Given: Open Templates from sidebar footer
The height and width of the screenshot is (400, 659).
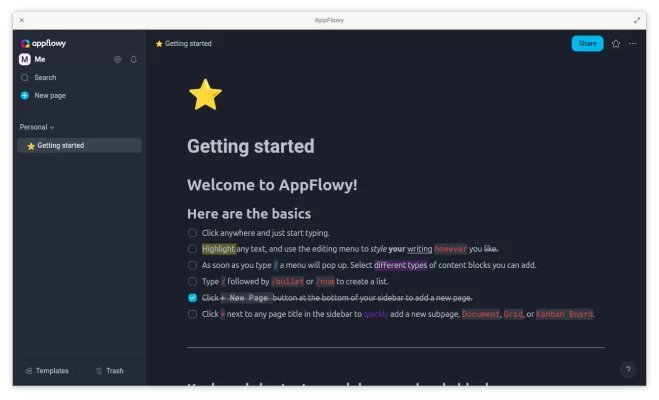Looking at the screenshot, I should pos(47,371).
